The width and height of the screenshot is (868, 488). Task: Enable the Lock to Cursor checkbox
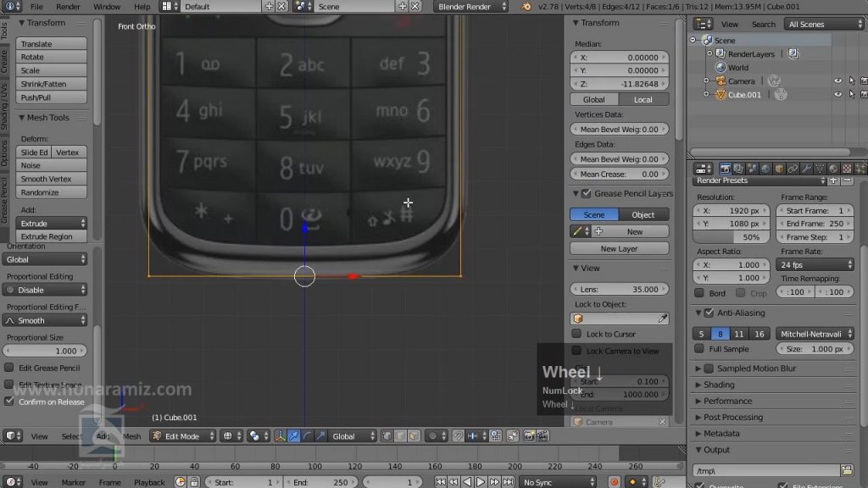click(x=576, y=334)
